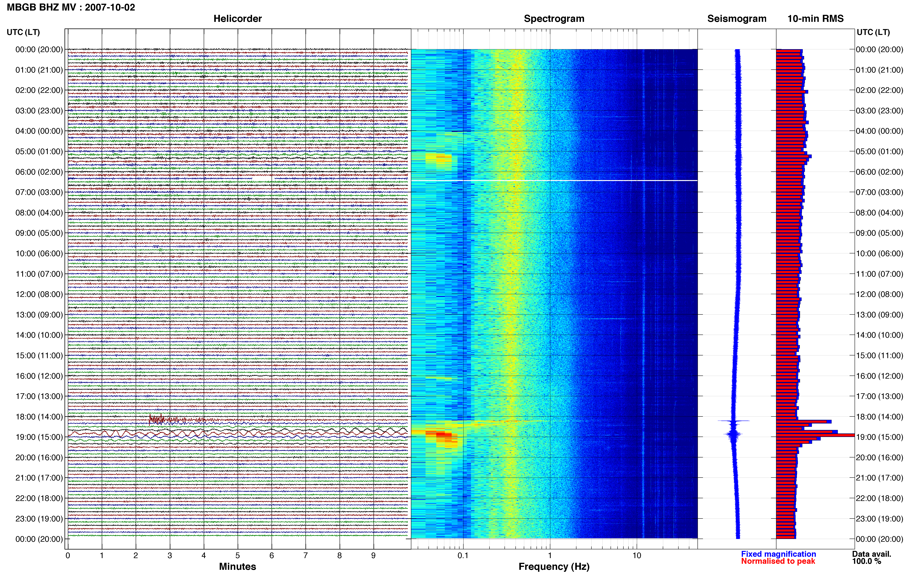Click the Helicorder time label 04:00 (00:00)
The image size is (924, 578).
click(39, 131)
